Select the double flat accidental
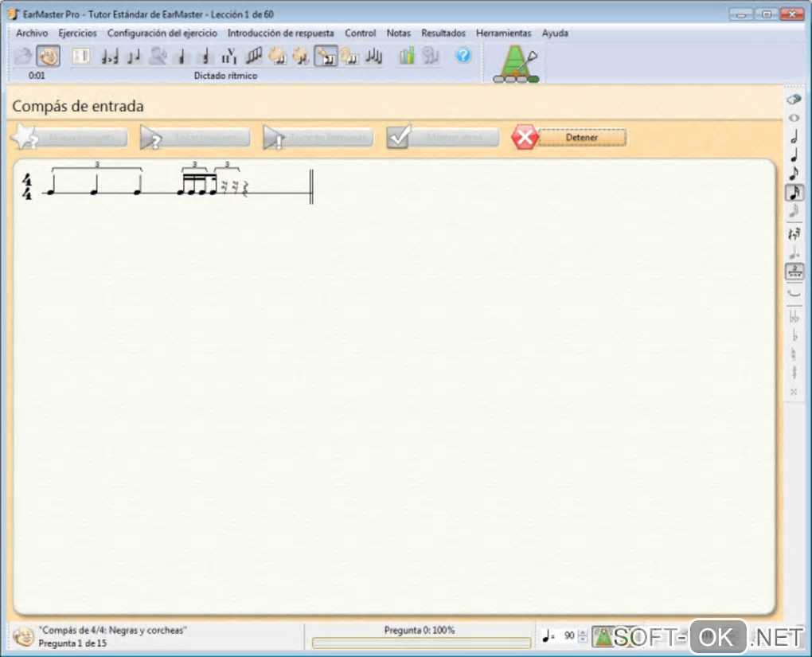Screen dimensions: 812x657 [x=794, y=317]
